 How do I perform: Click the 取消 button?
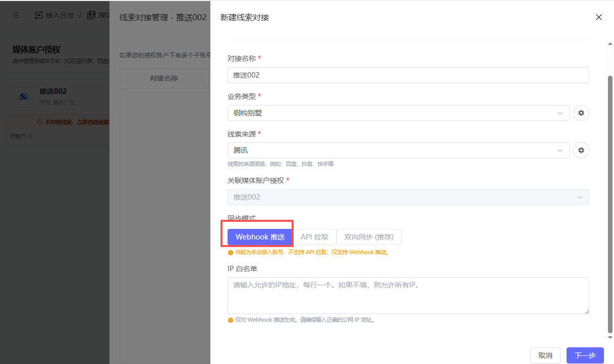[545, 355]
